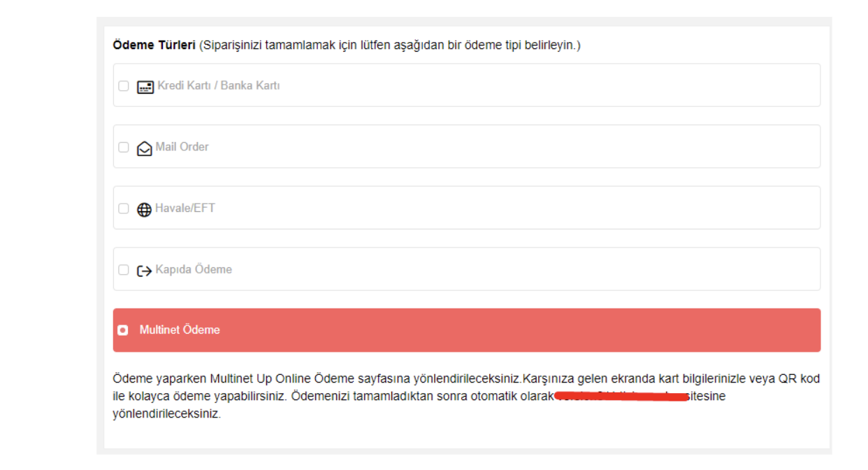This screenshot has height=470, width=868.
Task: Select the Mail Order label
Action: pos(182,147)
